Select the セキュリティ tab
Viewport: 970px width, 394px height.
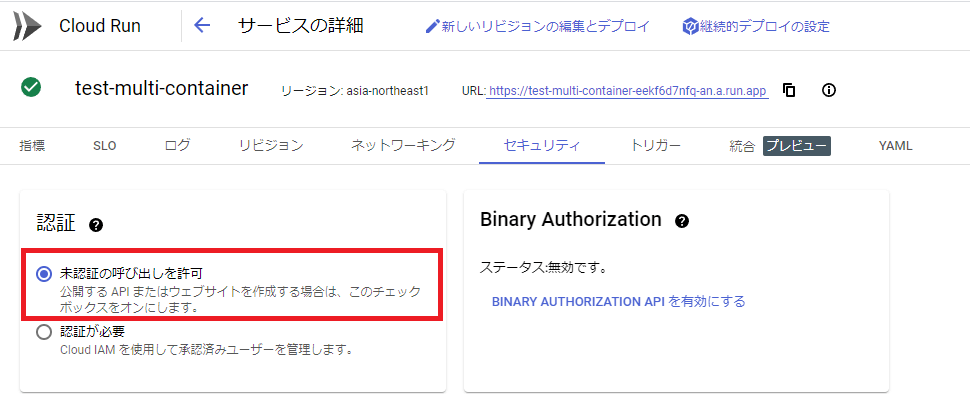(542, 146)
